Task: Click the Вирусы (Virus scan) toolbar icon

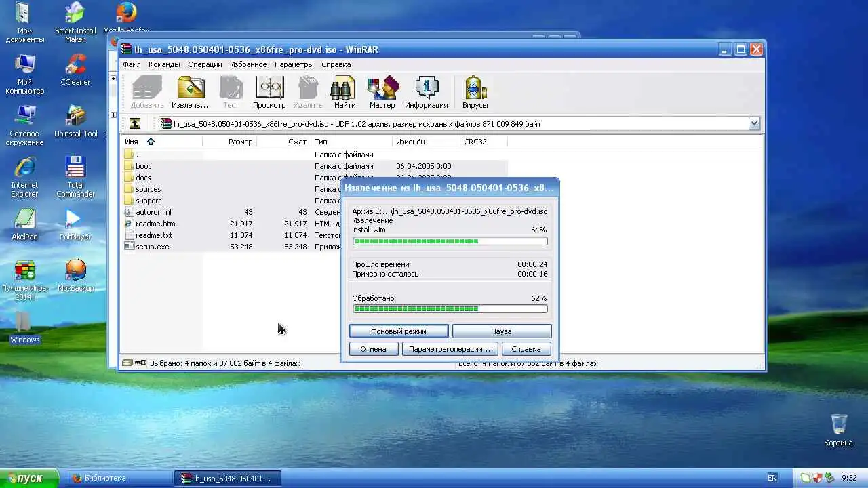Action: (475, 92)
